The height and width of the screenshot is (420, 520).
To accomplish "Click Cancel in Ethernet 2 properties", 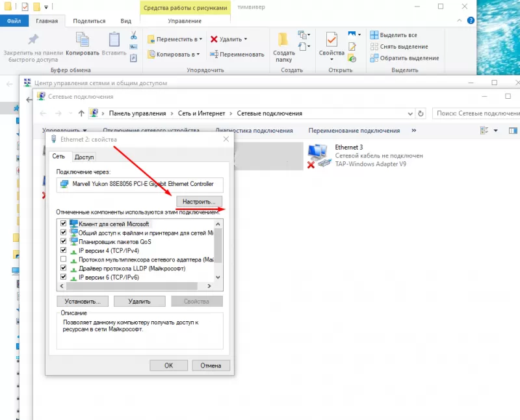I will (211, 365).
